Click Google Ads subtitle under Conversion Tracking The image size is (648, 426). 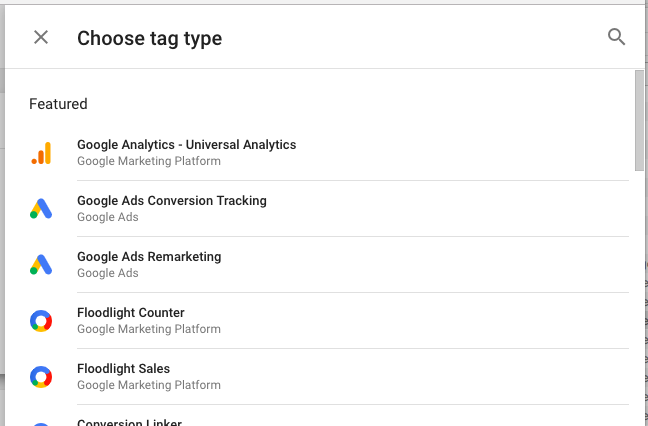[107, 217]
